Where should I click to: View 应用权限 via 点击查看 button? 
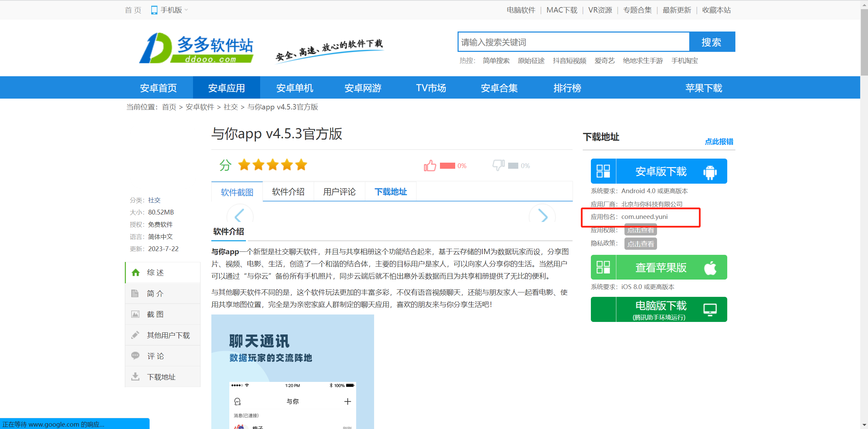tap(640, 230)
